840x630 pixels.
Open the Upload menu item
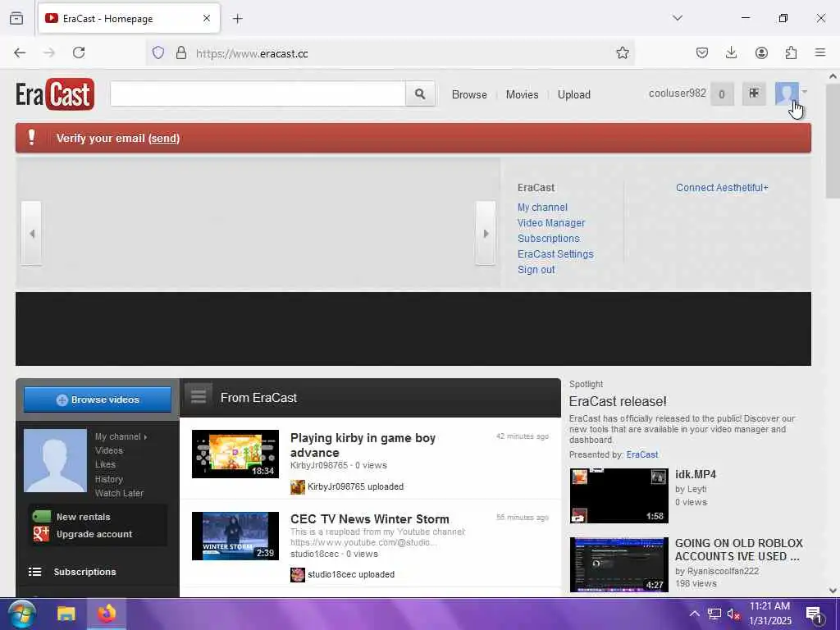573,94
